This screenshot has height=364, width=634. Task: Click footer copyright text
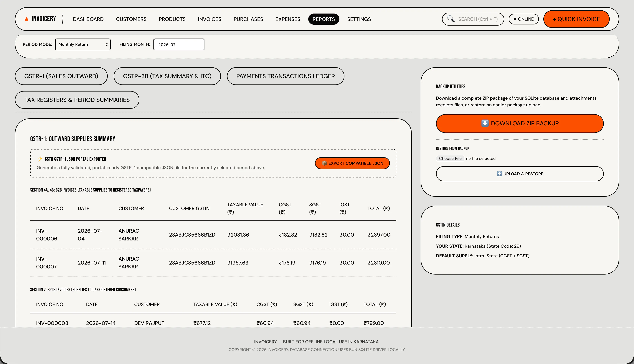point(317,350)
